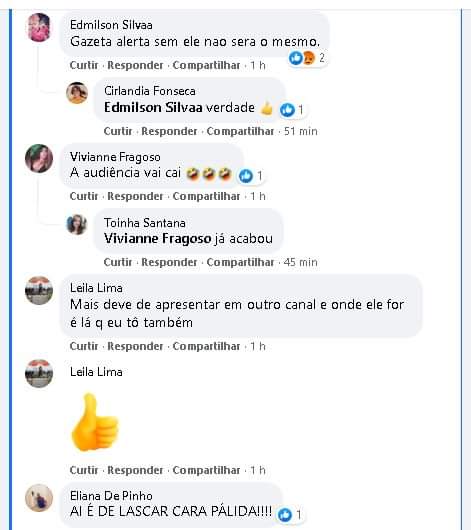
Task: Click the Vivianne Fragoso mention in Toinha's reply
Action: (x=158, y=239)
